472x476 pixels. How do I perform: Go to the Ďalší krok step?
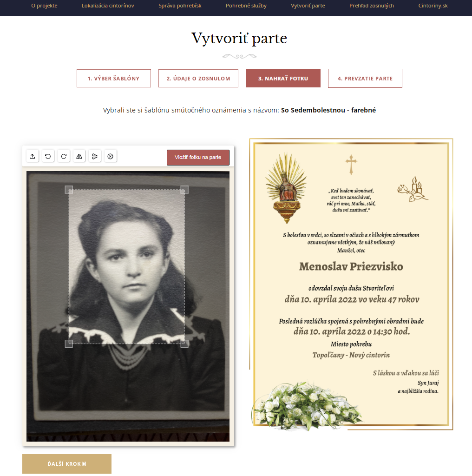coord(67,463)
